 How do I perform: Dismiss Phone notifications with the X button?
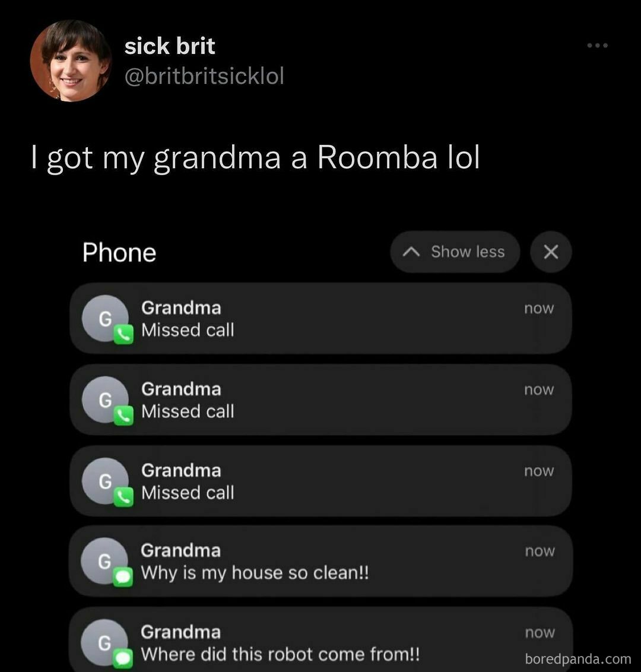coord(551,252)
